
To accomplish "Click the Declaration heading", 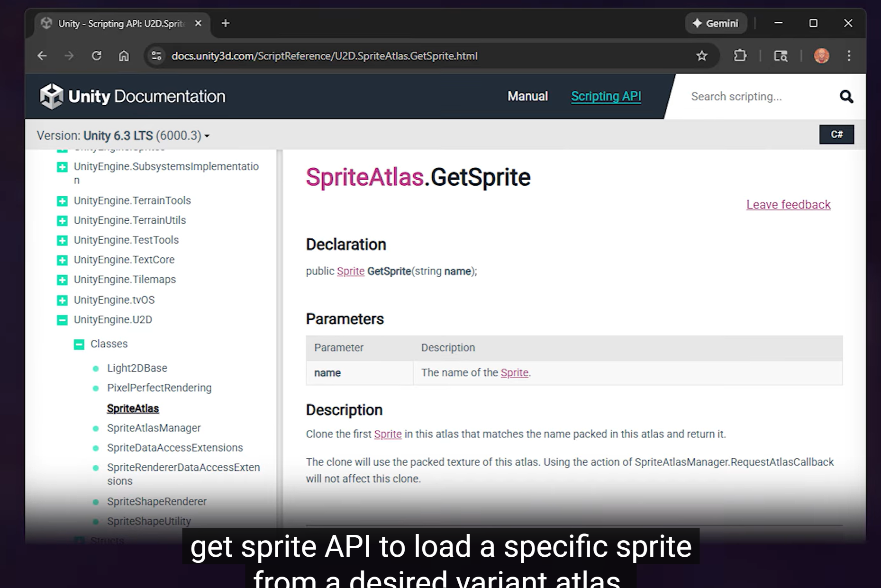I will tap(345, 244).
